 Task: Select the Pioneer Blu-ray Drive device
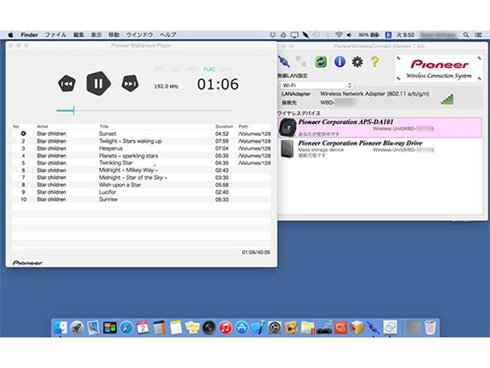(380, 148)
